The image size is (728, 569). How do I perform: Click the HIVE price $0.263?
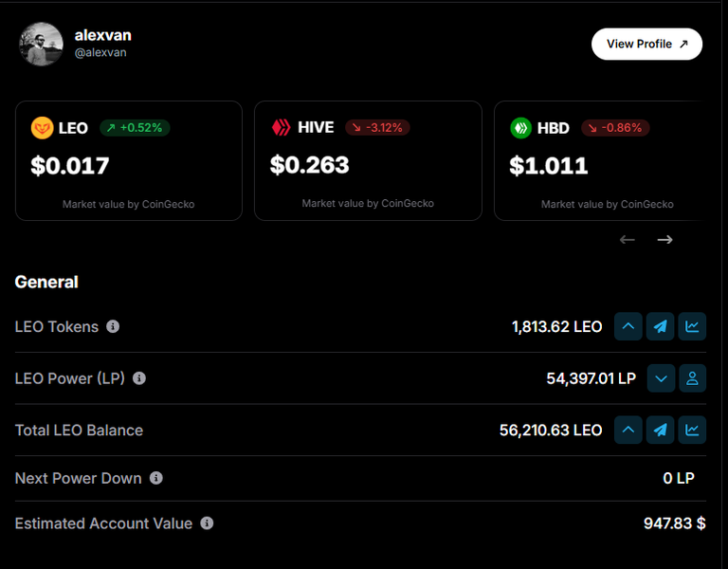coord(310,165)
